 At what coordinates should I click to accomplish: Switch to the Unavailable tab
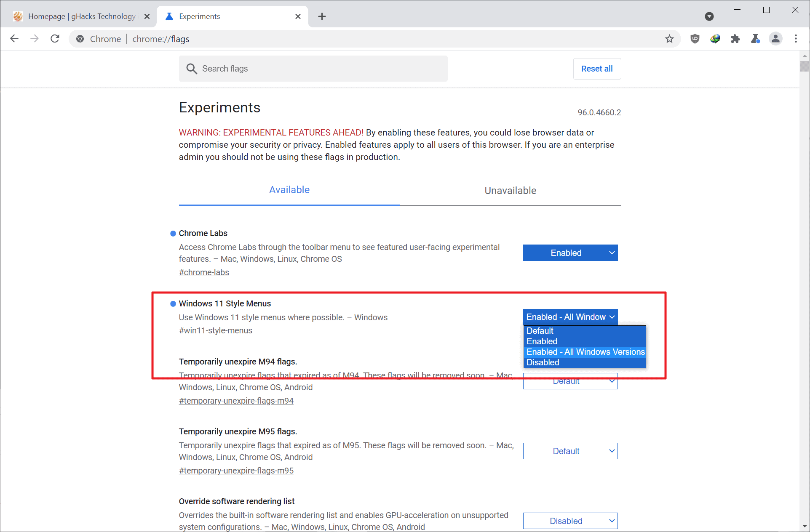coord(509,190)
